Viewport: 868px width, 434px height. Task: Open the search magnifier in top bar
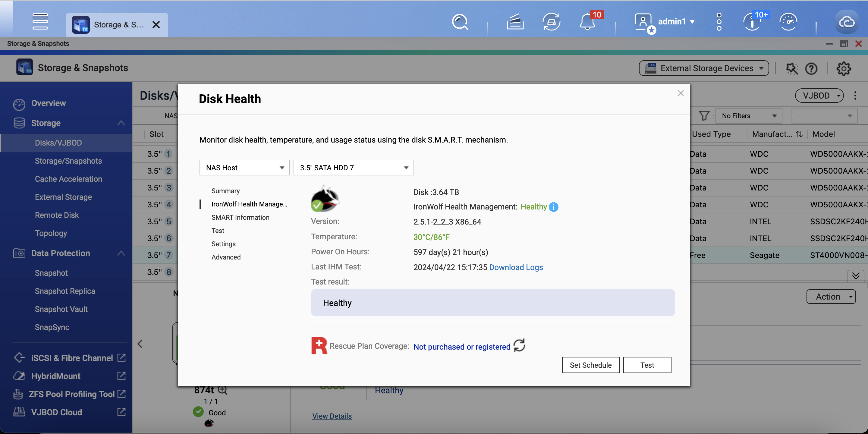460,22
